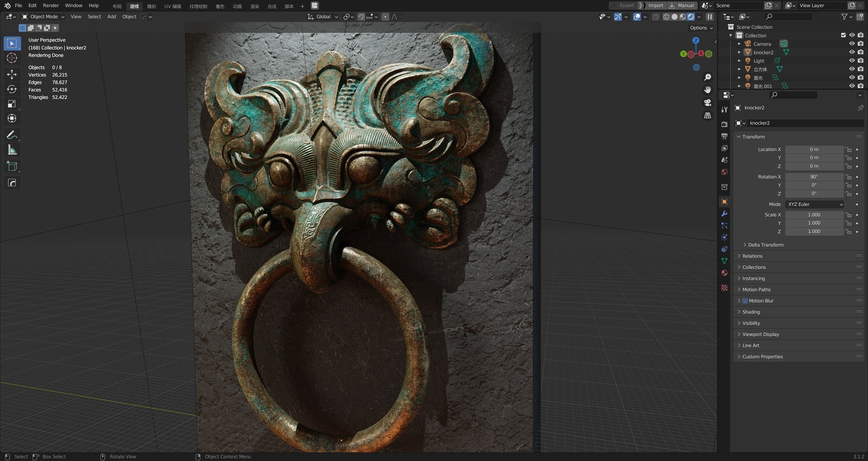Open the Modifiers wrench tab
This screenshot has height=461, width=868.
724,213
